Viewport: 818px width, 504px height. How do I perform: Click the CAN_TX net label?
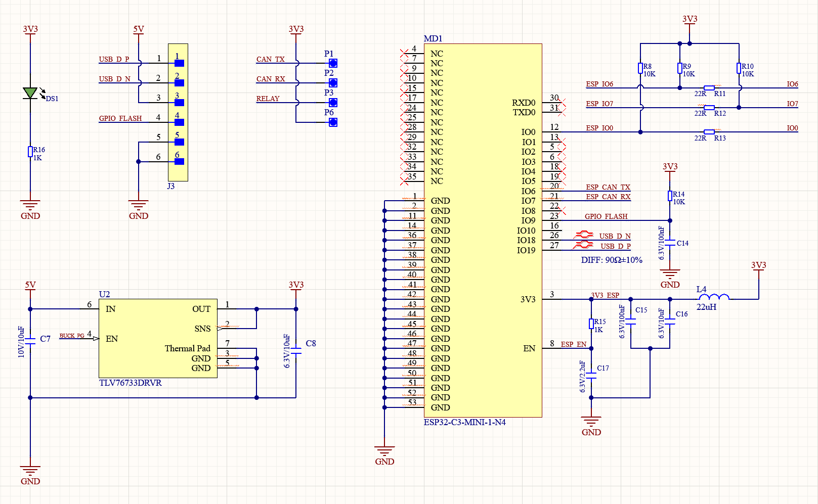point(270,59)
